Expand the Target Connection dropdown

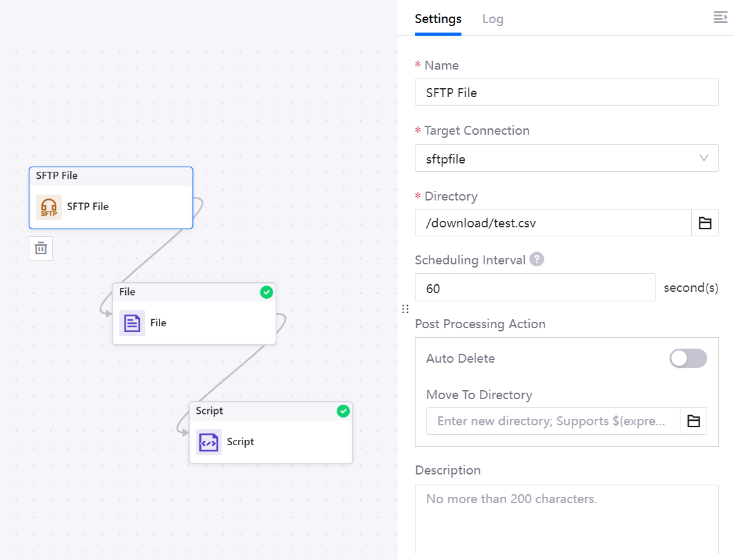[566, 158]
